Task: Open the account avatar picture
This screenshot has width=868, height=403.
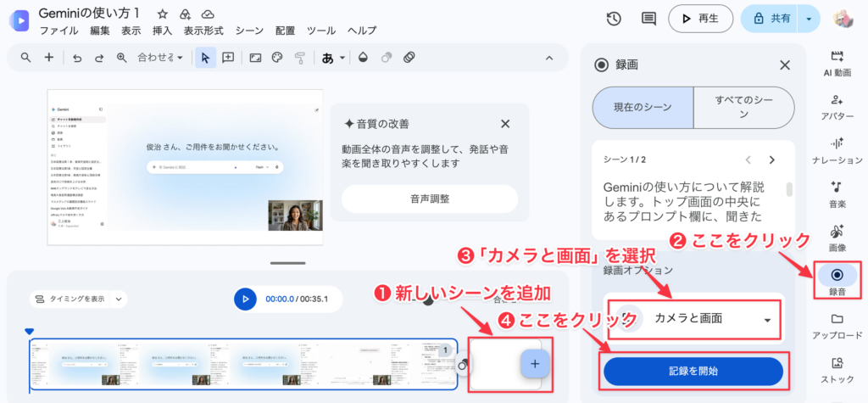Action: coord(843,19)
